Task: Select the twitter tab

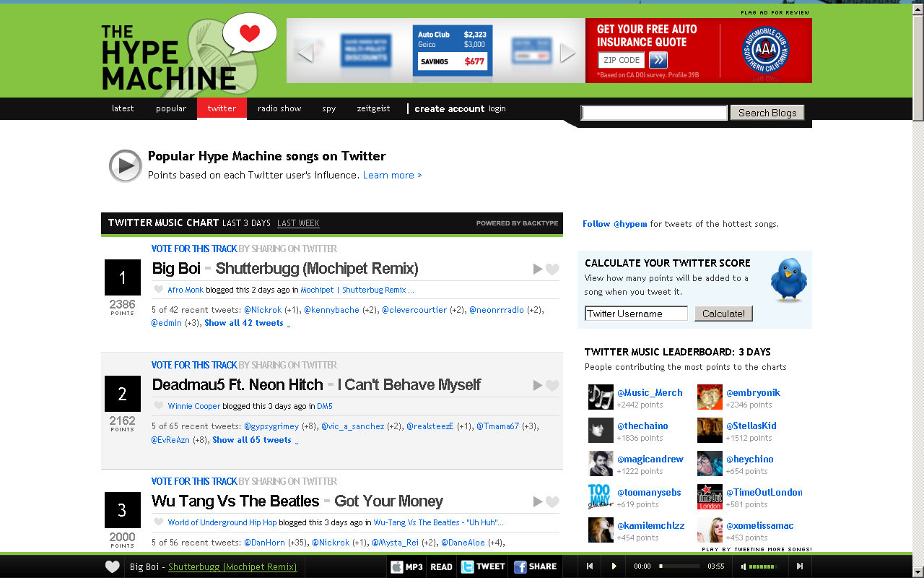Action: click(x=222, y=108)
